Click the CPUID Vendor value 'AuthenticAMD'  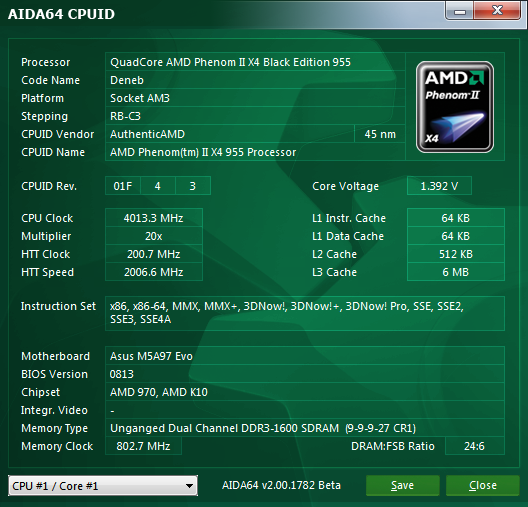pyautogui.click(x=147, y=134)
